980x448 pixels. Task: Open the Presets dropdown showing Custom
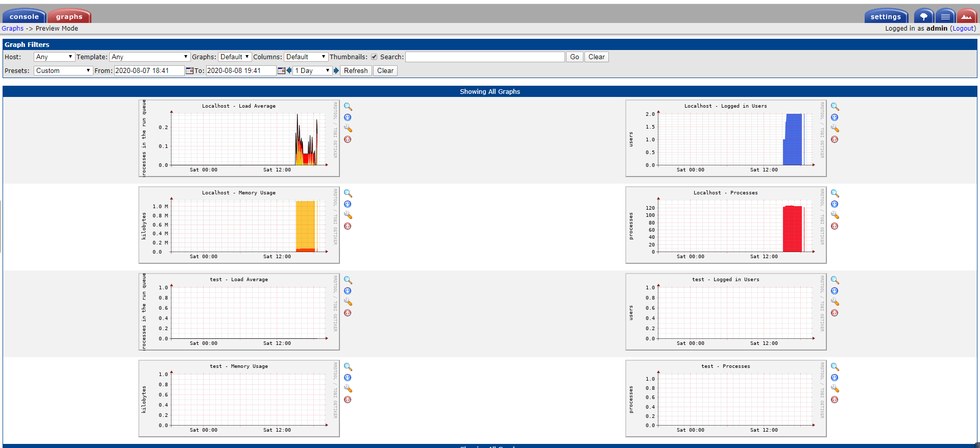(x=63, y=71)
